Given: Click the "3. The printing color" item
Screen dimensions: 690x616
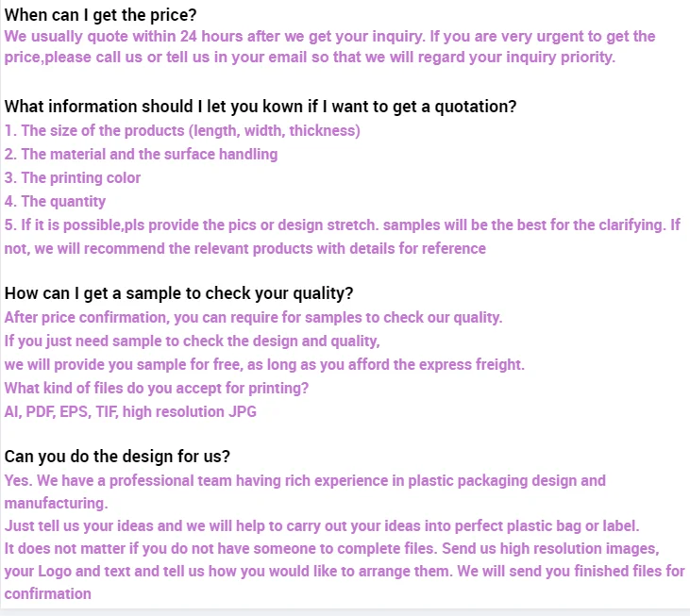Looking at the screenshot, I should (73, 178).
